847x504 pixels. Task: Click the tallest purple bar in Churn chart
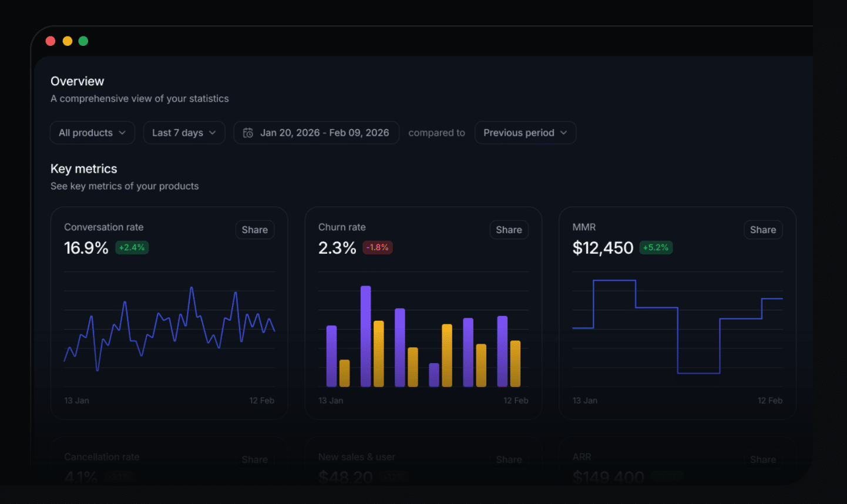coord(365,336)
